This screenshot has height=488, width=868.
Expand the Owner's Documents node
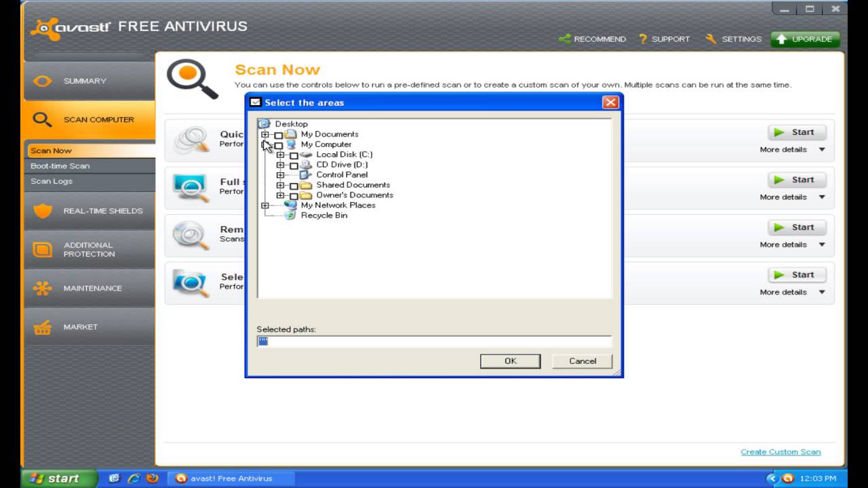pos(280,195)
